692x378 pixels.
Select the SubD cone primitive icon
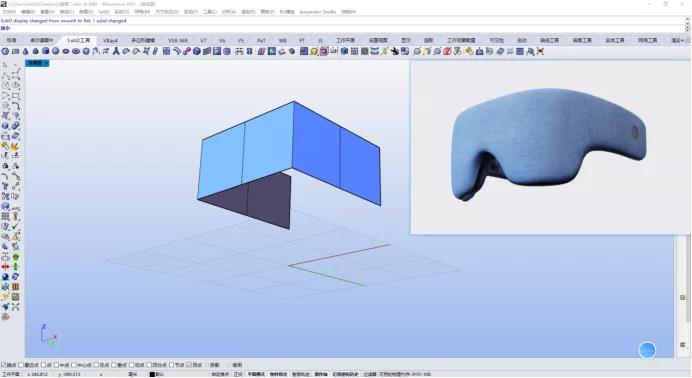[26, 51]
